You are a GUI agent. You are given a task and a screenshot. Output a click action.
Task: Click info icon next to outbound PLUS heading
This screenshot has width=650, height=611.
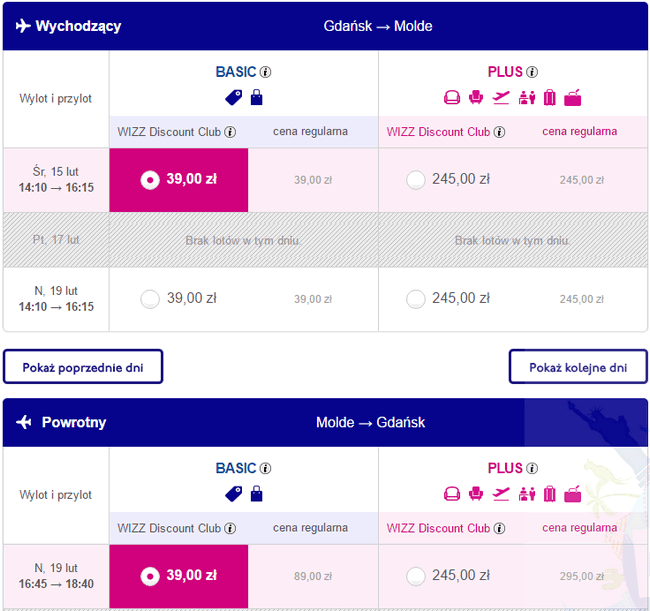[x=532, y=72]
